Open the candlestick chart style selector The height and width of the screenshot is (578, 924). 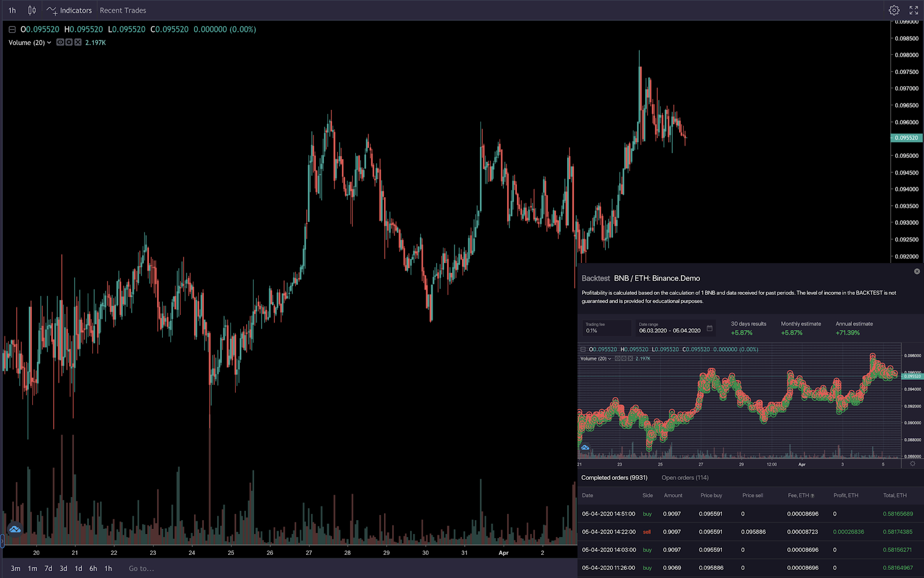click(32, 10)
